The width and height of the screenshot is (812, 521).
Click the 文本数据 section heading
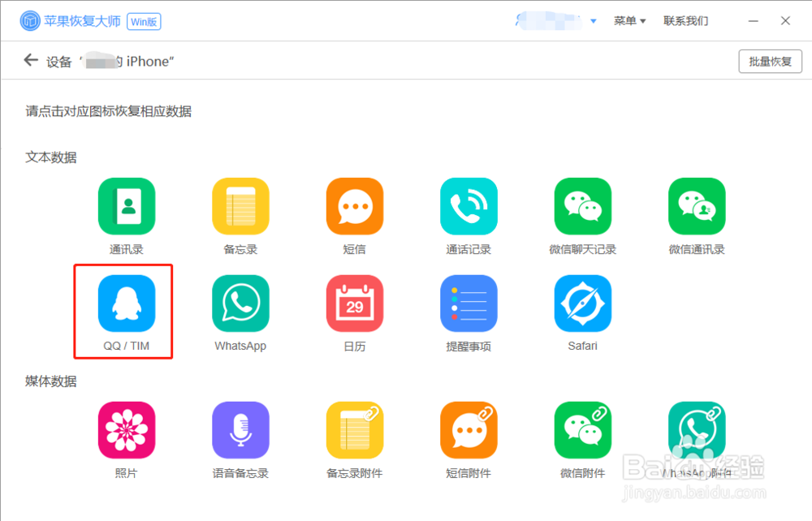point(51,157)
